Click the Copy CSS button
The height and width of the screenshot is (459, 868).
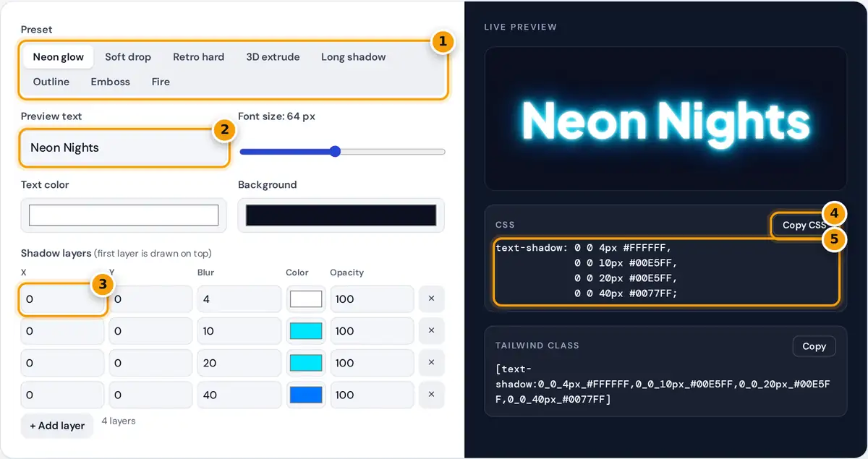point(804,225)
